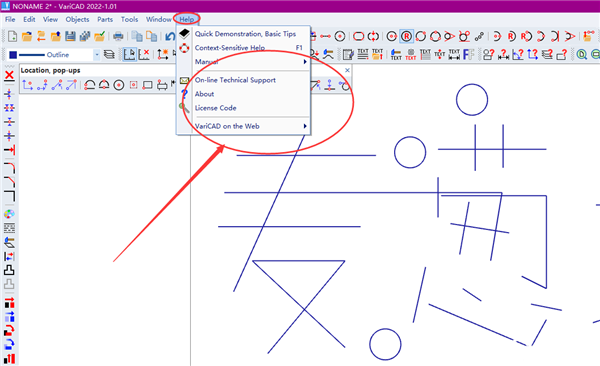
Task: Click the Undo arrow icon
Action: (x=170, y=36)
